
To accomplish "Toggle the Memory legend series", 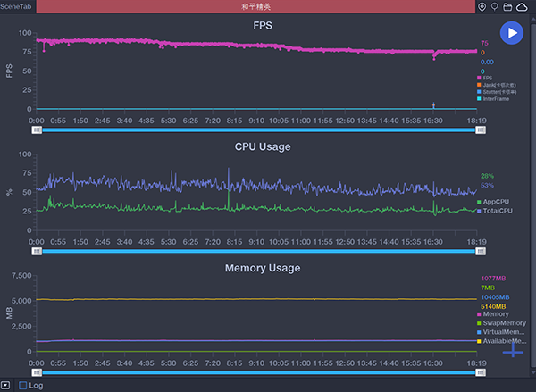I will click(493, 313).
